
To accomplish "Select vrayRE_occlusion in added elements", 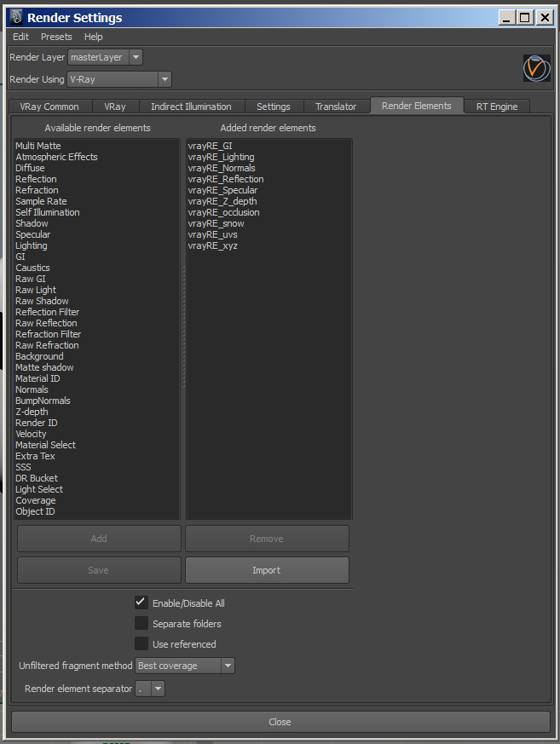I will point(223,212).
